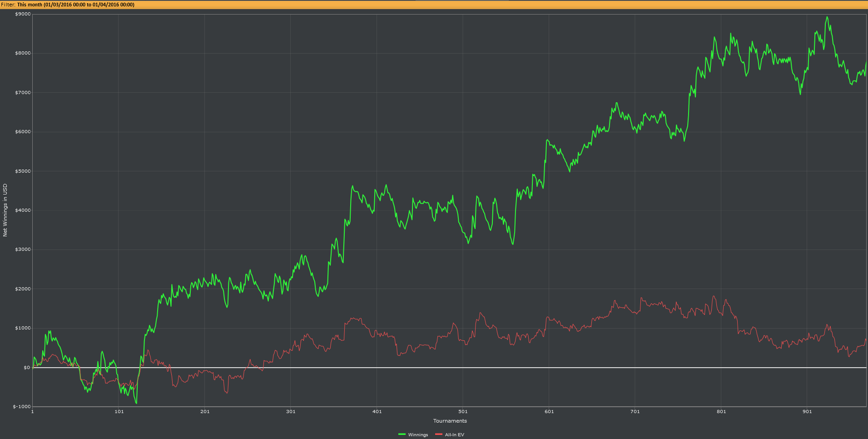This screenshot has height=439, width=868.
Task: Select the All-In EV legend label
Action: coord(455,435)
